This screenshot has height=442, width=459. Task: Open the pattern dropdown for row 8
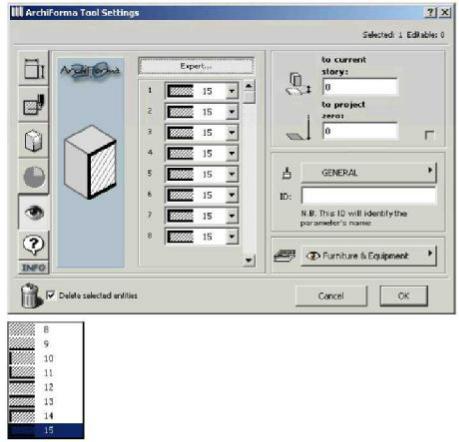[232, 237]
